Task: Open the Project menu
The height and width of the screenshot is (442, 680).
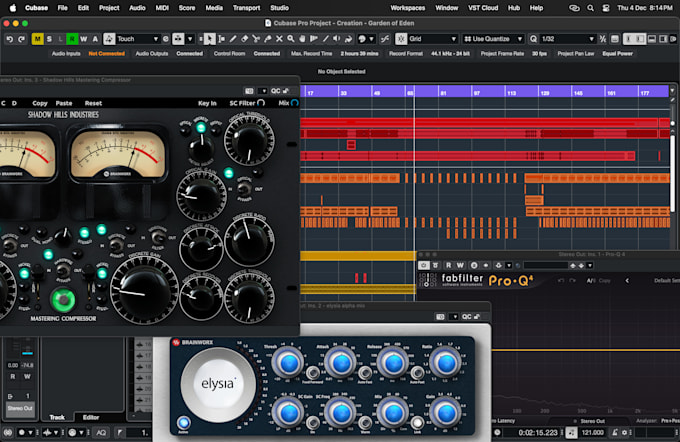Action: click(109, 8)
